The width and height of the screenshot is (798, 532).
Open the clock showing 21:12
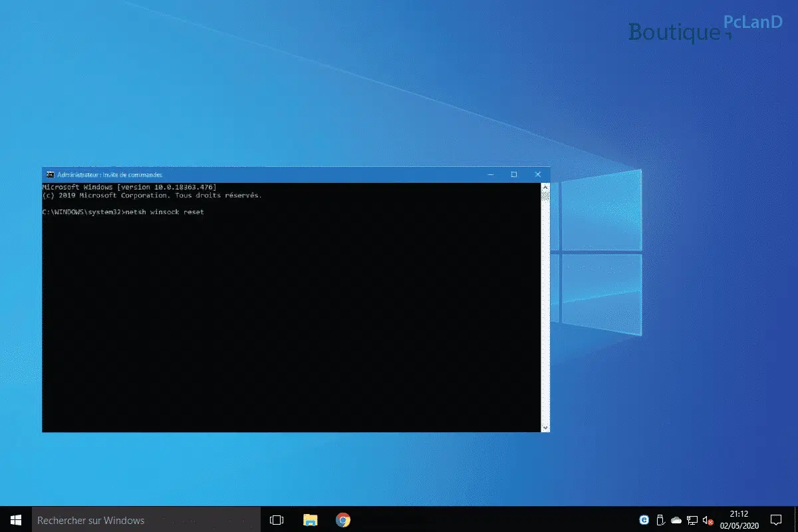738,519
